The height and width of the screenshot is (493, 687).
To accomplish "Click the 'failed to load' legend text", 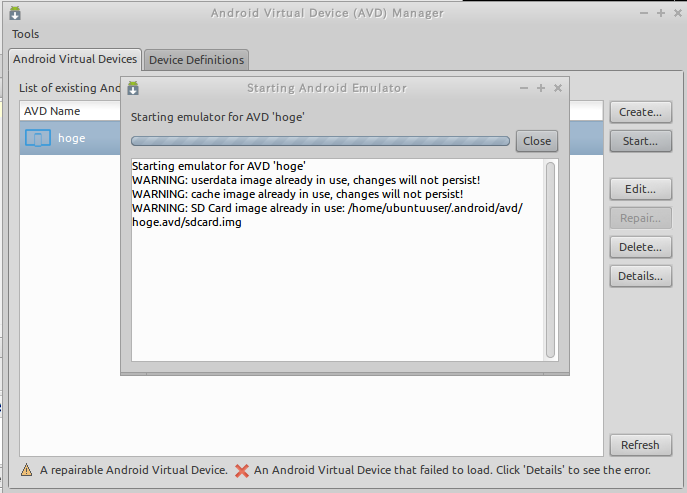I will coord(452,470).
